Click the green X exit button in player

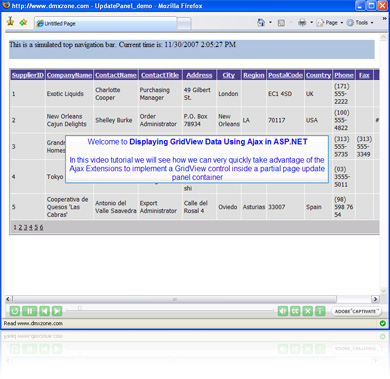click(308, 311)
